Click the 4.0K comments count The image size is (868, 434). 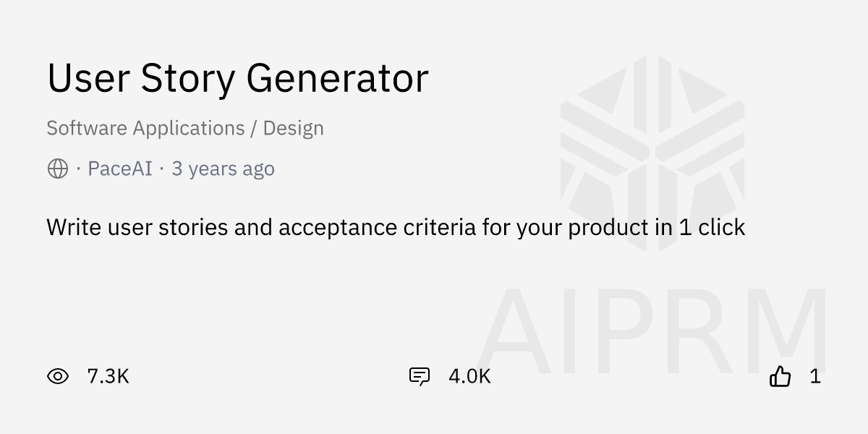point(469,376)
